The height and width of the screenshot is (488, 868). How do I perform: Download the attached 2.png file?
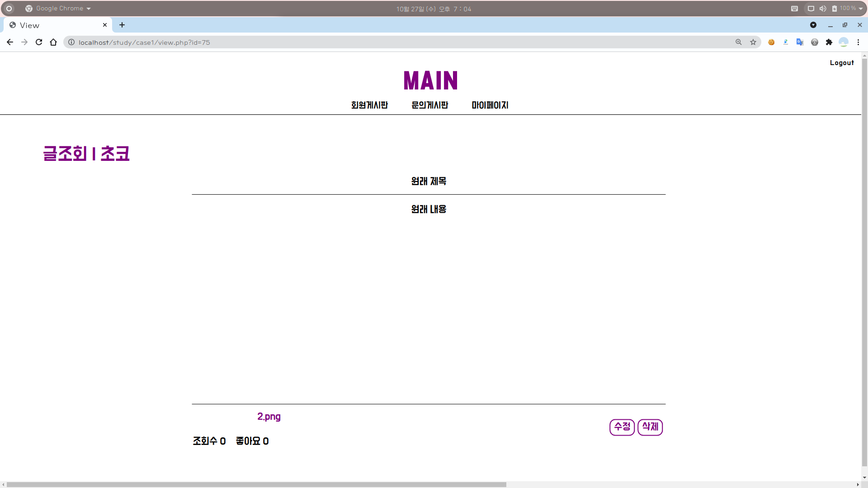click(269, 417)
